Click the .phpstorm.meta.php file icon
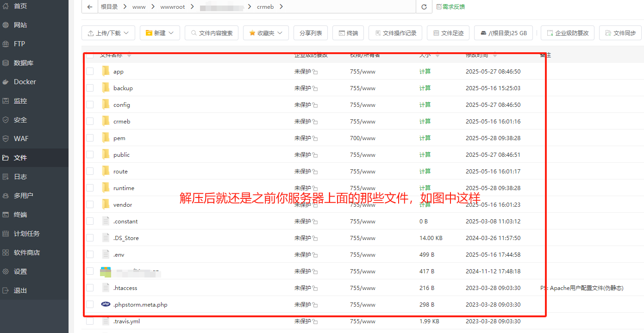This screenshot has height=333, width=644. (106, 304)
